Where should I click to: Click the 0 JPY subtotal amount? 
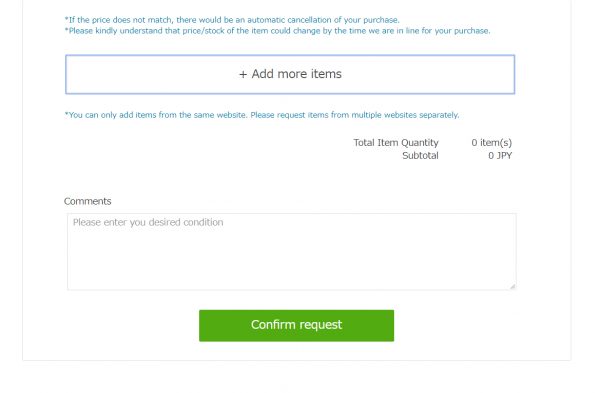(500, 156)
